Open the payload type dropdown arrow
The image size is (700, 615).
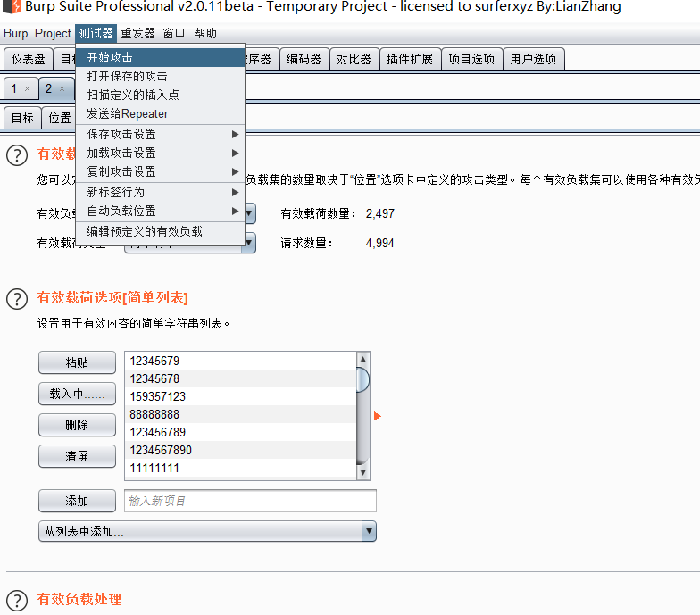(250, 243)
